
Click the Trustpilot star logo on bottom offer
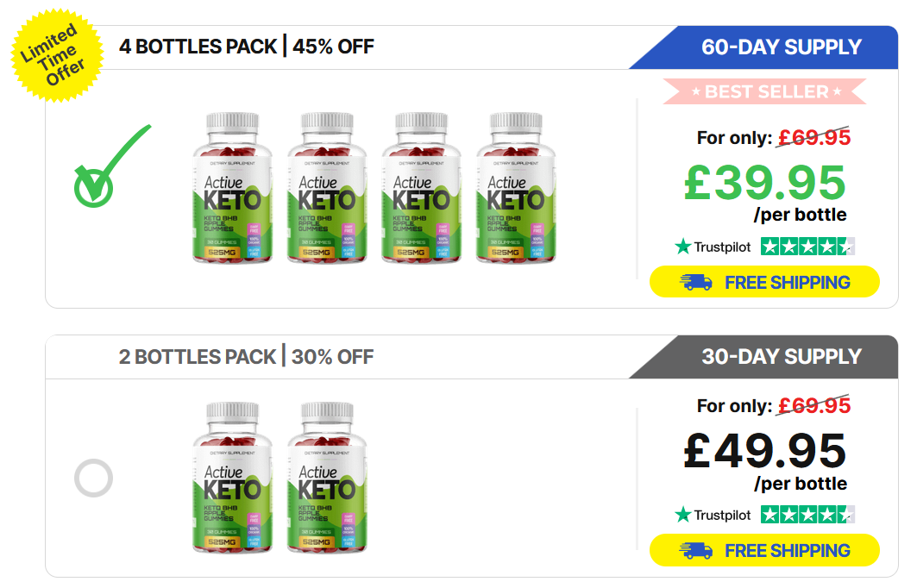point(681,515)
